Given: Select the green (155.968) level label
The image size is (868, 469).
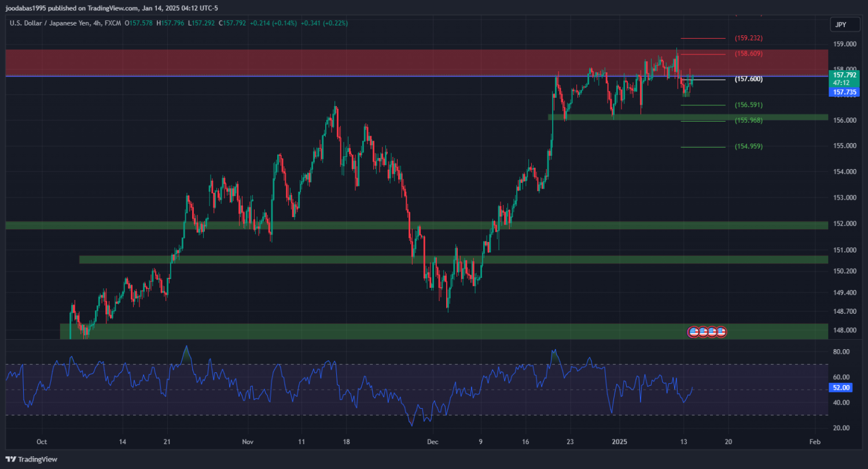Looking at the screenshot, I should click(x=749, y=120).
